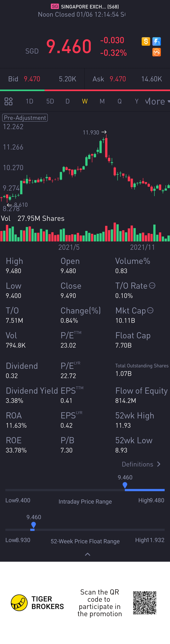This screenshot has height=644, width=170.
Task: Open the chart layout grid icon
Action: pos(8,101)
